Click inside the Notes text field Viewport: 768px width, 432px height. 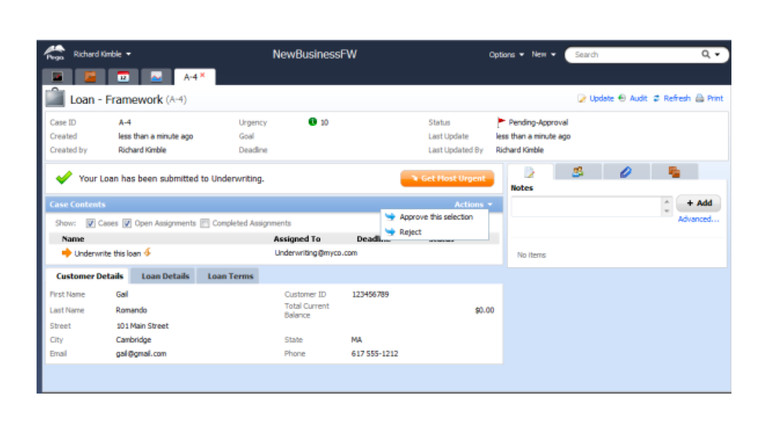tap(586, 206)
